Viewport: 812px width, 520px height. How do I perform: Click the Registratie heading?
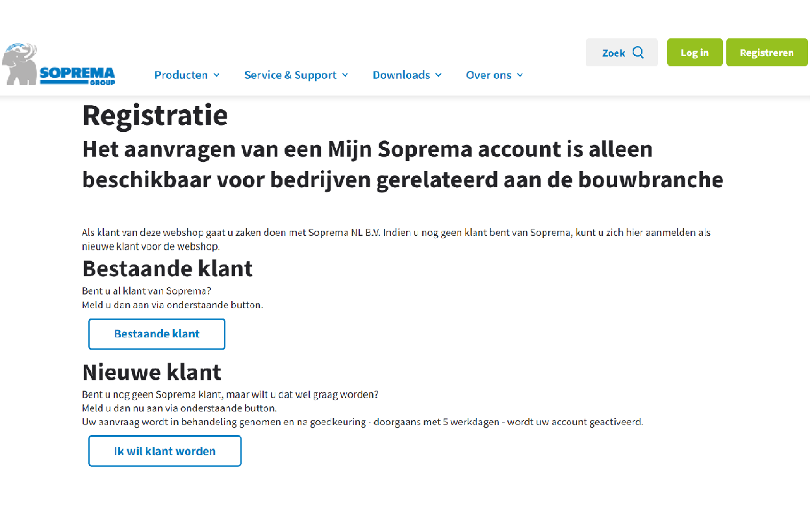155,116
